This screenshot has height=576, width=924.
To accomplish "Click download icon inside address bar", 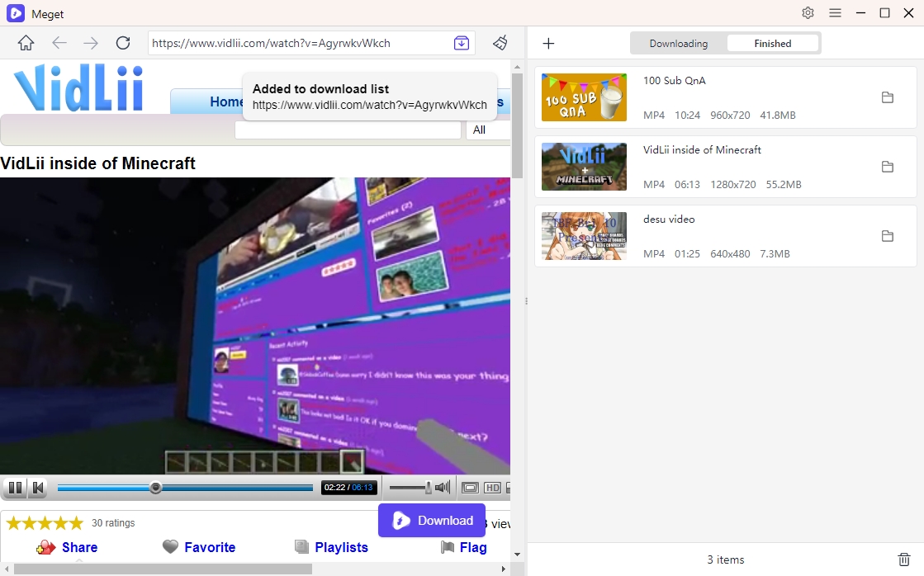I will (x=462, y=43).
